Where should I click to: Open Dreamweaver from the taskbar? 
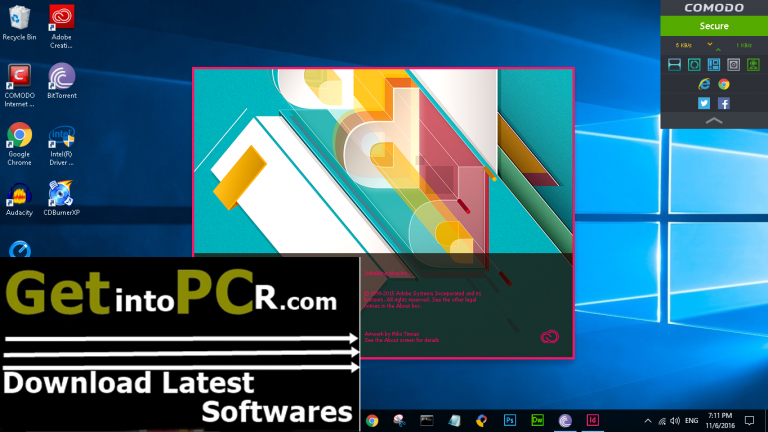pos(537,420)
